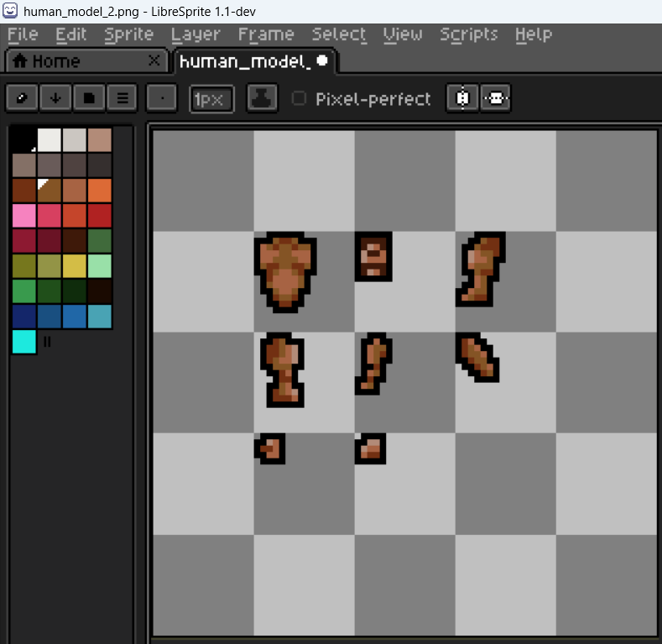Toggle vertical symmetry mode button
This screenshot has width=662, height=644.
tap(497, 98)
